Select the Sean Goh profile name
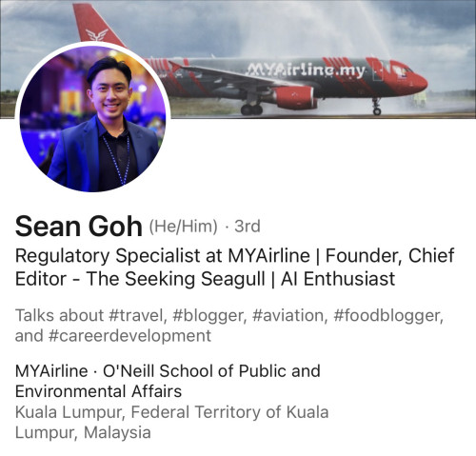This screenshot has height=456, width=476. (78, 227)
